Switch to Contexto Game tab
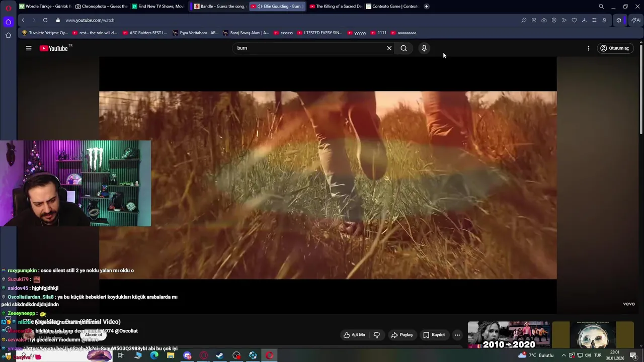 pos(392,7)
